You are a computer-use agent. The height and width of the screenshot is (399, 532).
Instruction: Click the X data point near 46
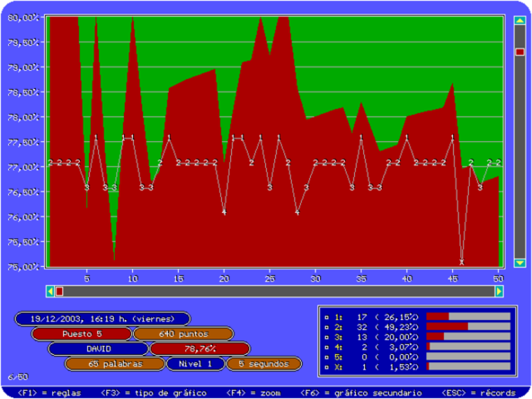[461, 262]
